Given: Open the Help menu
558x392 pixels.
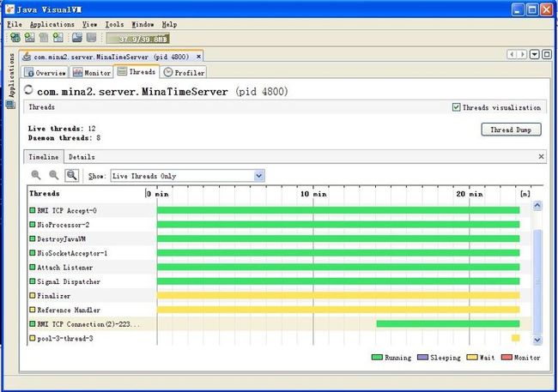Looking at the screenshot, I should click(169, 24).
